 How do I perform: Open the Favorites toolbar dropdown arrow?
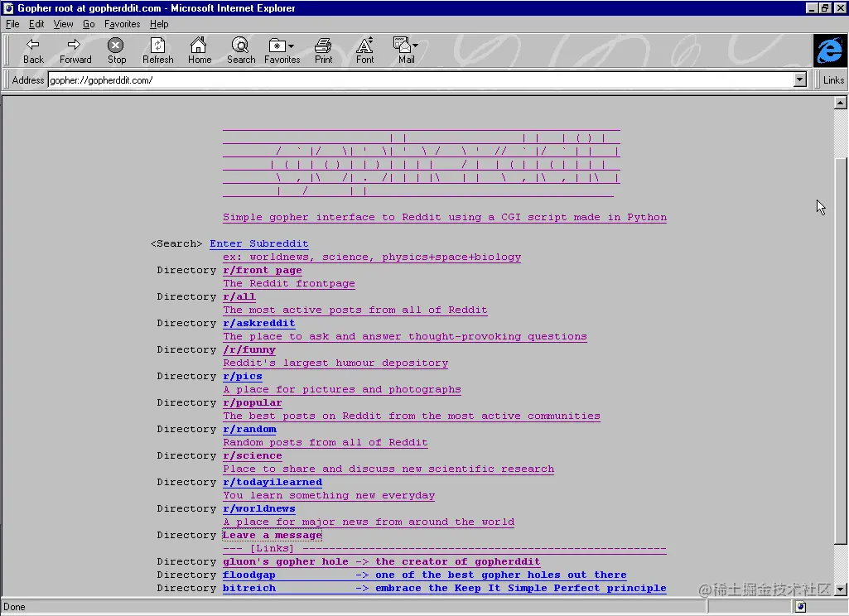click(292, 46)
